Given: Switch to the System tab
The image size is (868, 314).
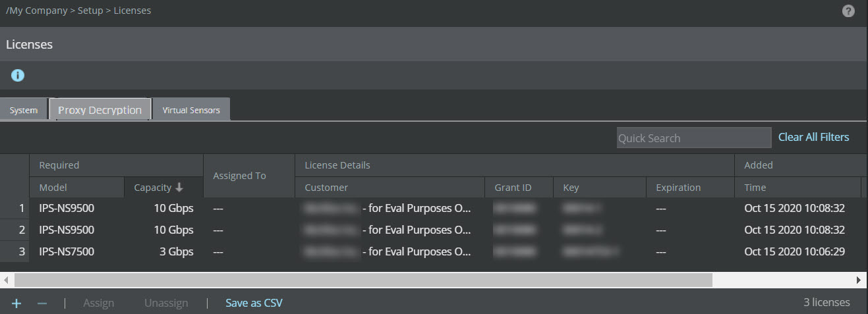Looking at the screenshot, I should [24, 110].
